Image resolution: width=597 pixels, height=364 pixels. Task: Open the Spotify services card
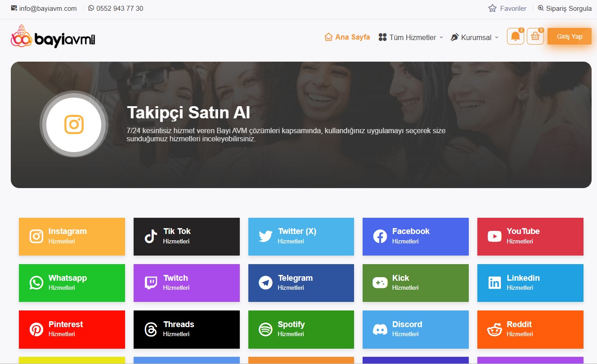301,329
